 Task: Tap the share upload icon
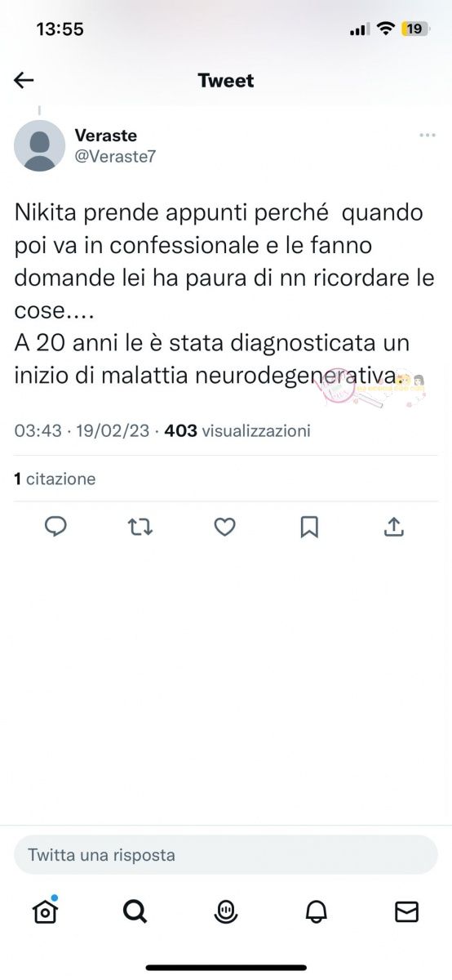pos(394,527)
